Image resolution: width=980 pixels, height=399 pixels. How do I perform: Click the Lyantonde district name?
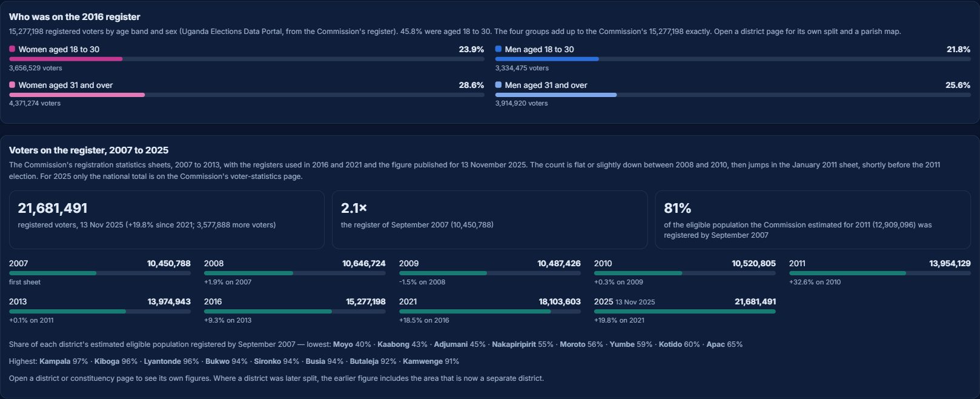[162, 361]
